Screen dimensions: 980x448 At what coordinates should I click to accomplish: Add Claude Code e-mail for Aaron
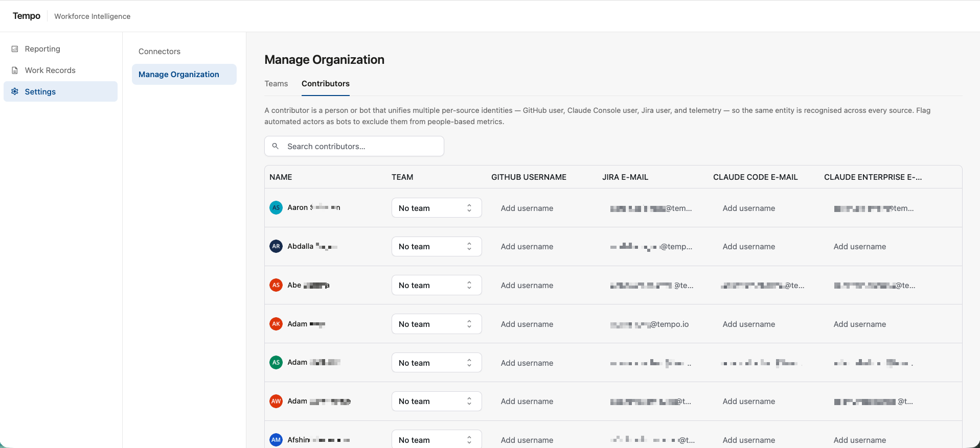[x=749, y=208]
